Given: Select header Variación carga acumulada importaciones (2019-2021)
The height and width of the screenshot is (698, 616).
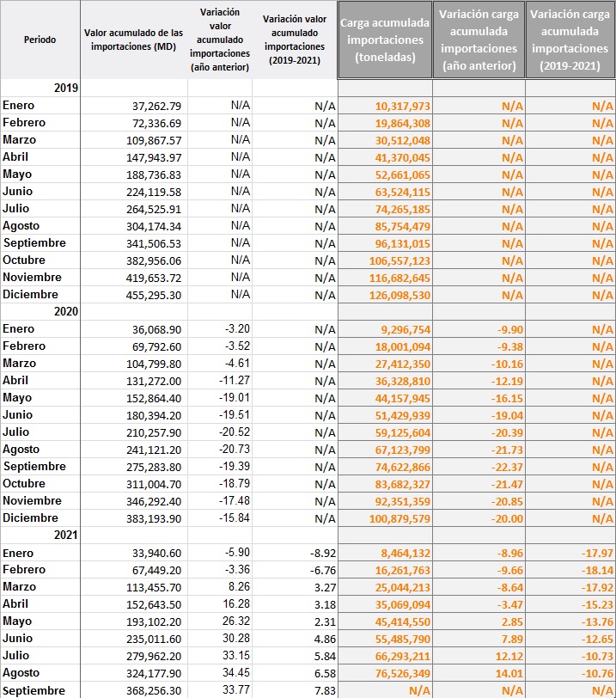Looking at the screenshot, I should coord(570,40).
